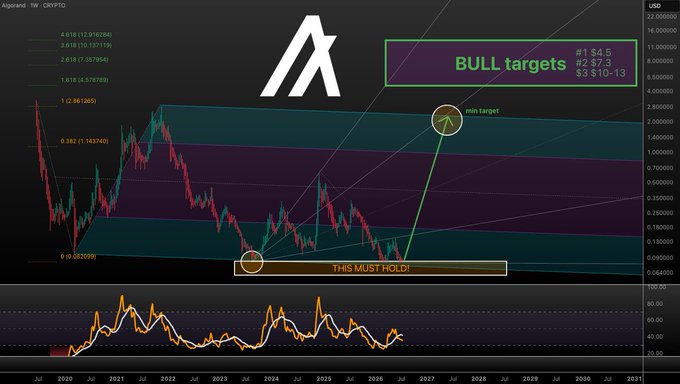The width and height of the screenshot is (680, 384).
Task: Click the 'Algorand · 1W · CRYPTO' chart title
Action: point(33,6)
